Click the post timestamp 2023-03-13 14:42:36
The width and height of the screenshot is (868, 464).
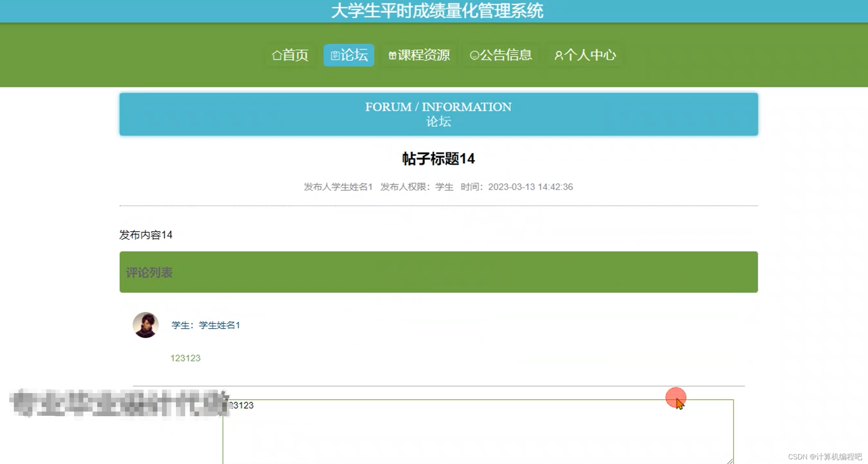530,187
